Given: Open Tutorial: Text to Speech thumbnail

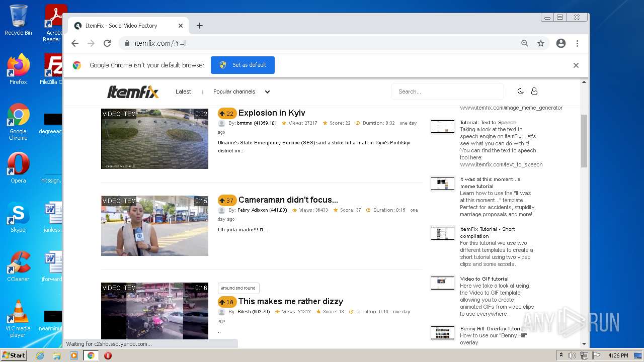Looking at the screenshot, I should (443, 127).
